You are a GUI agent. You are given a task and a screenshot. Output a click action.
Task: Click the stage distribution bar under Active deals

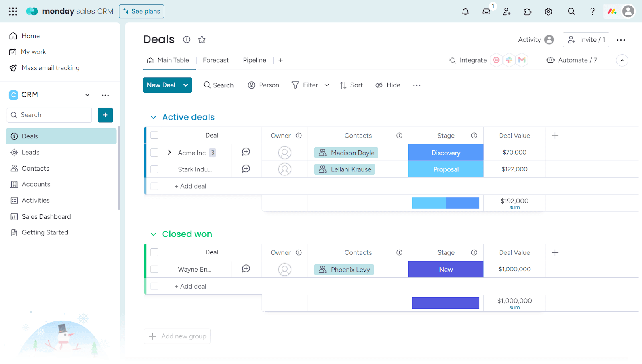coord(445,203)
